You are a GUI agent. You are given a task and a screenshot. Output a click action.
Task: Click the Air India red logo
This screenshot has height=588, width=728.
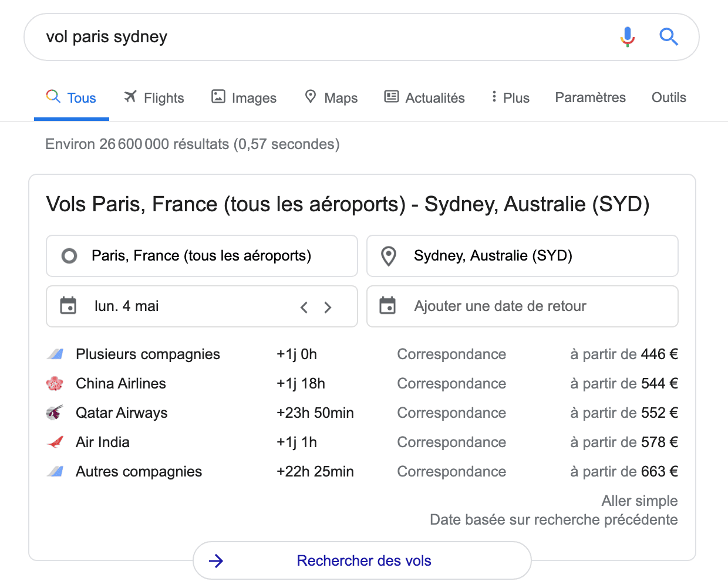click(x=55, y=442)
